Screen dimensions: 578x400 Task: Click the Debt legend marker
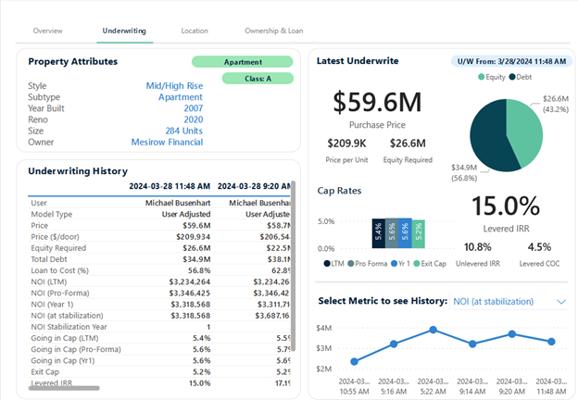coord(512,77)
